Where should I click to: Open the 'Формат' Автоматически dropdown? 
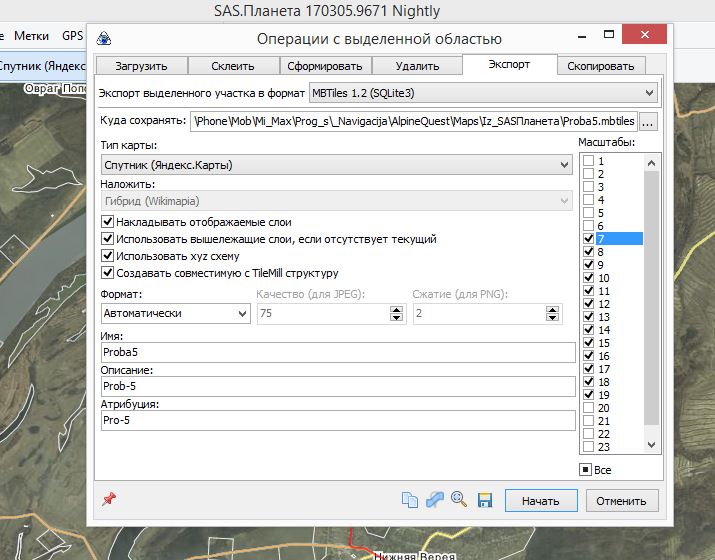click(175, 313)
